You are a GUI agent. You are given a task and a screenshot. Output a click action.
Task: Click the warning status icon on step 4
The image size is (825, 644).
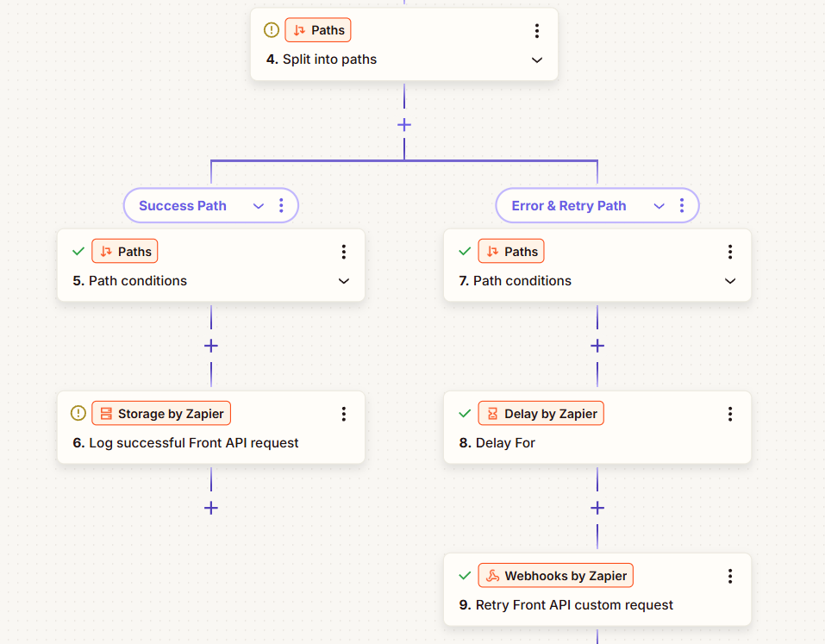click(271, 30)
